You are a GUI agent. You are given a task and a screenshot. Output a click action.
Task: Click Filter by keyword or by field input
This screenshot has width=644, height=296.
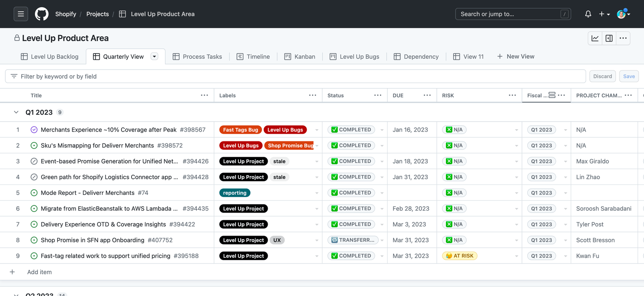(x=295, y=76)
